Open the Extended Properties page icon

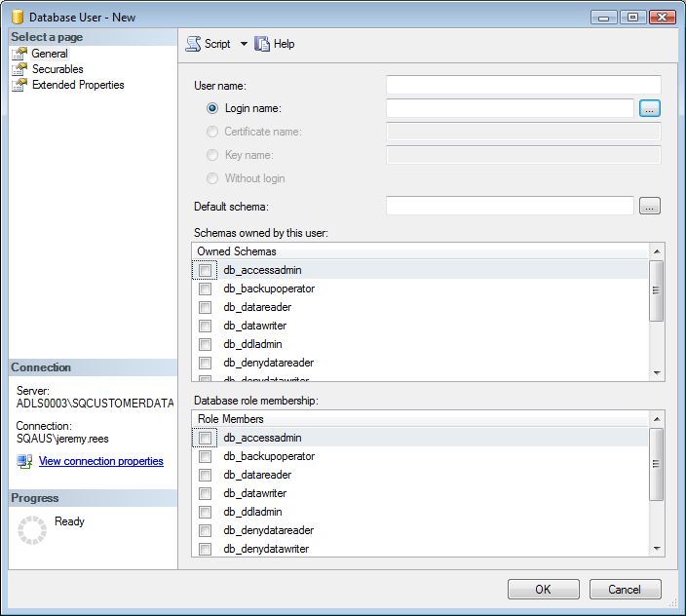tap(19, 85)
